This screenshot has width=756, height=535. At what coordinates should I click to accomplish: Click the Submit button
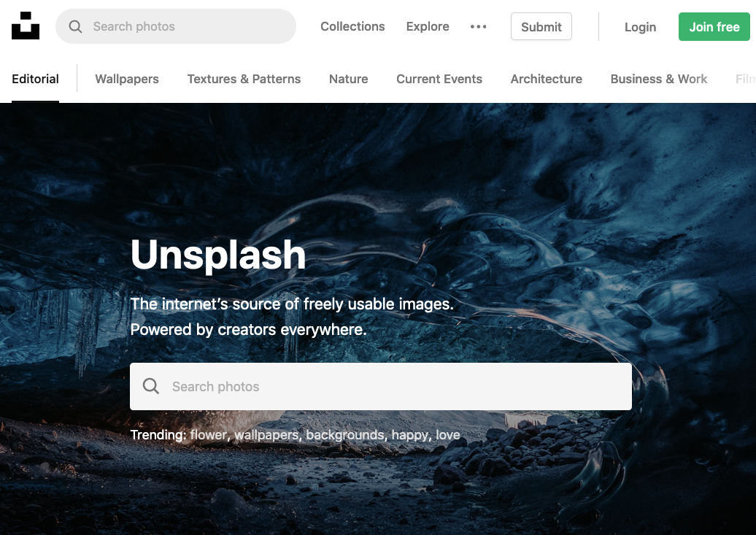(x=541, y=26)
